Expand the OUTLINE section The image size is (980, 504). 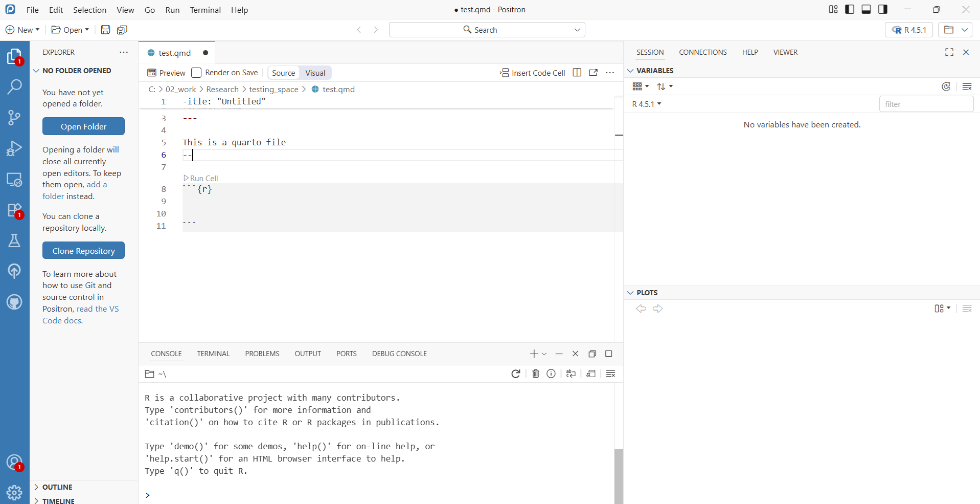57,487
